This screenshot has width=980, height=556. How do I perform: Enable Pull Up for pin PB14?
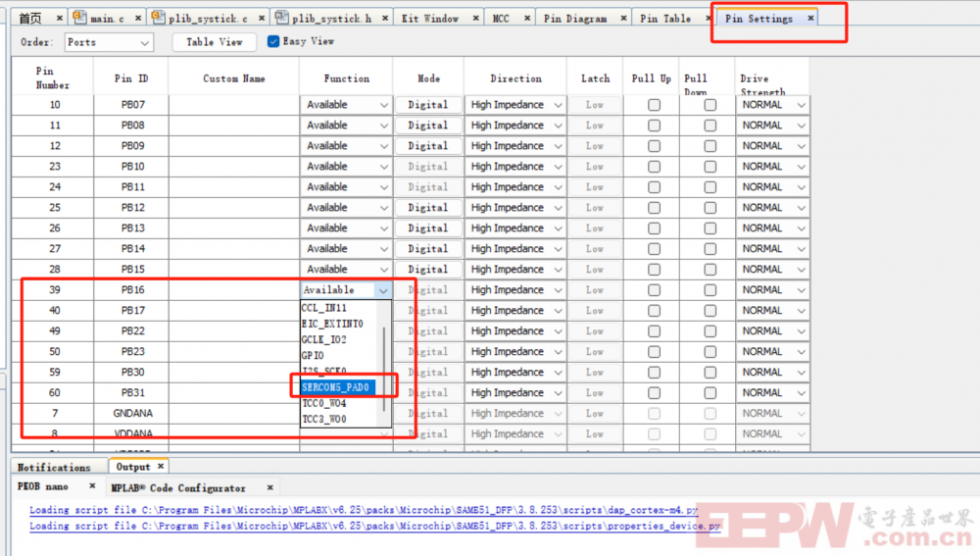[x=654, y=249]
